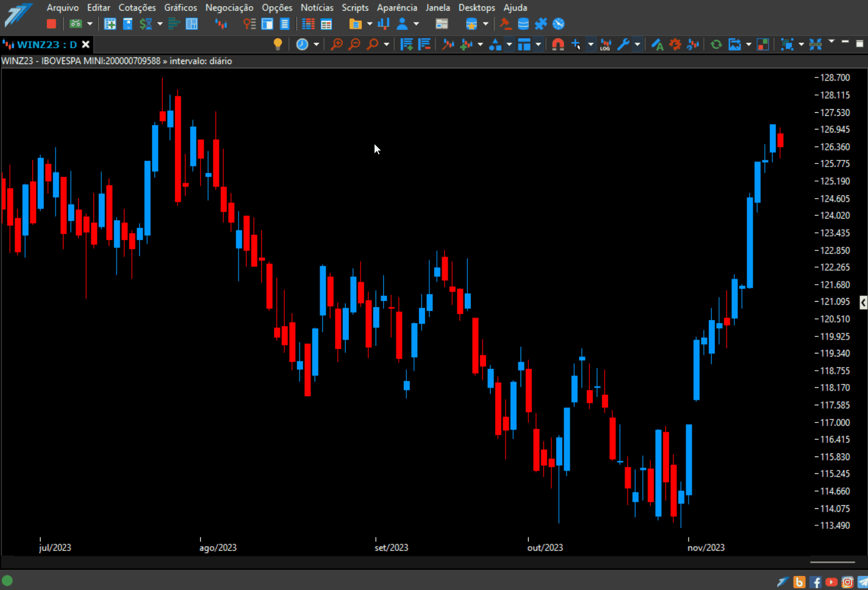Open the YouTube link icon

coord(831,582)
